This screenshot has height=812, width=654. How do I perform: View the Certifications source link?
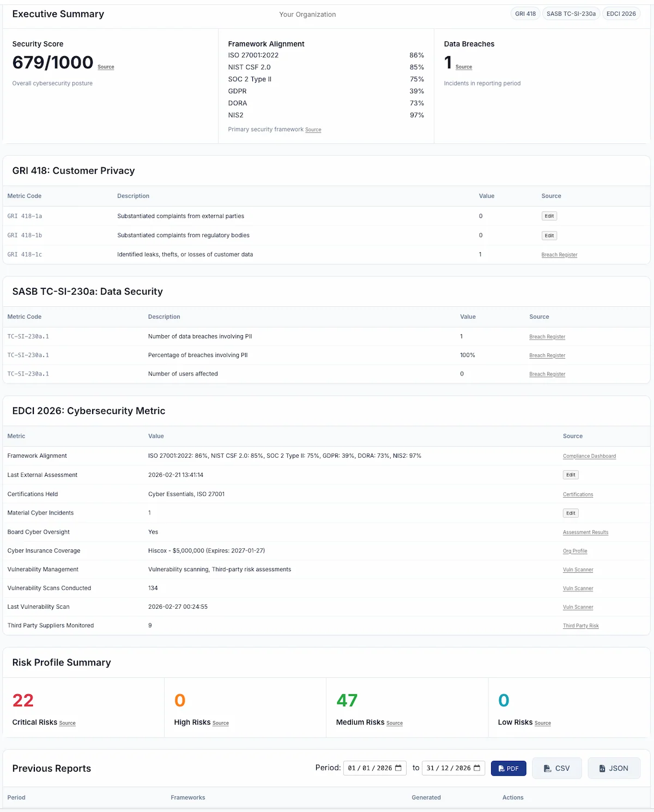(578, 494)
